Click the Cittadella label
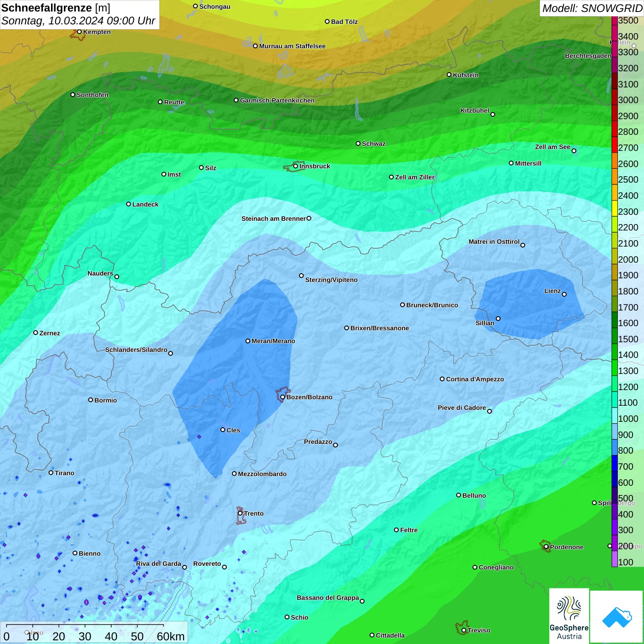This screenshot has width=644, height=644. point(390,635)
